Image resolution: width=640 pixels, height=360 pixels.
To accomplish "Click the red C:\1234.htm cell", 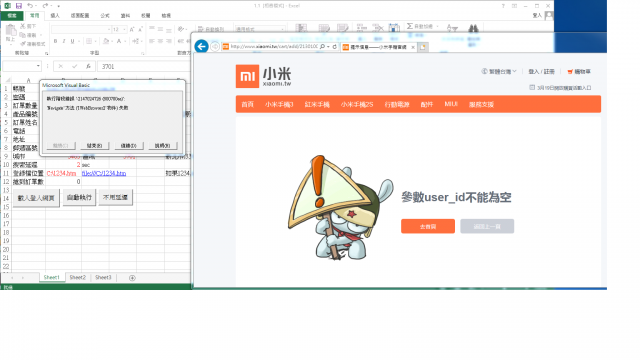I will [61, 173].
